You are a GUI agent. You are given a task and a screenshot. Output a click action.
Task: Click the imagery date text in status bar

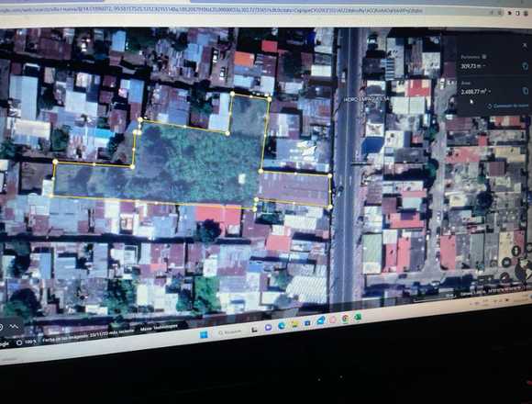[x=88, y=336]
